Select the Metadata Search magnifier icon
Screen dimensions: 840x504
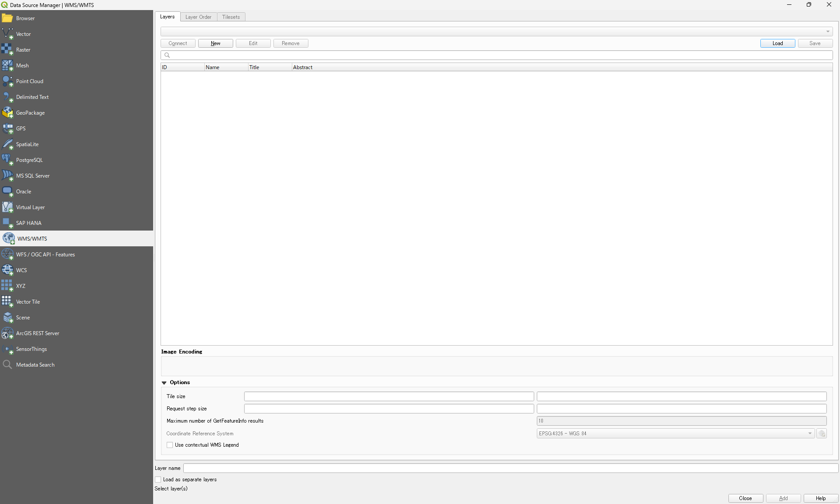coord(7,365)
